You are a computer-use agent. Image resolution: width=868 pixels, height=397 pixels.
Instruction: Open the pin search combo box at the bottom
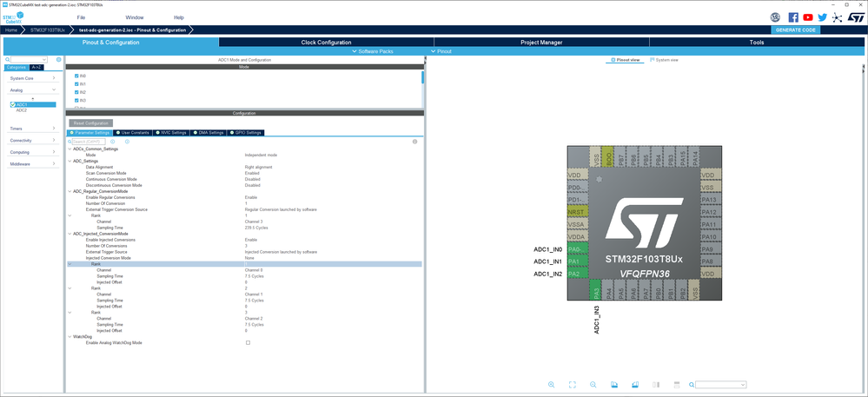[721, 384]
